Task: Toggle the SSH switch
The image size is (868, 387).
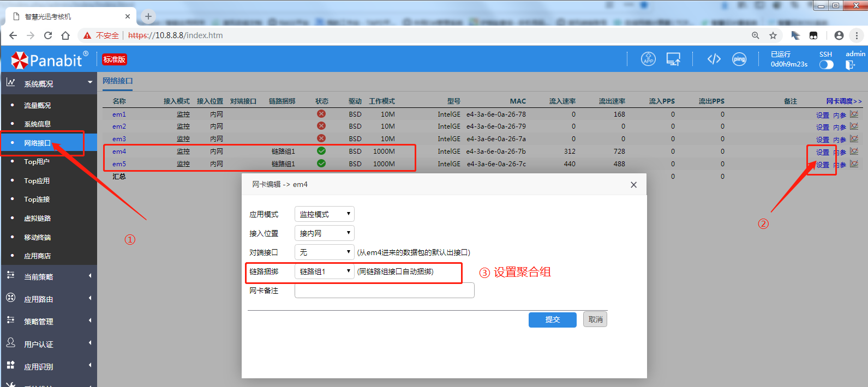Action: click(x=826, y=64)
